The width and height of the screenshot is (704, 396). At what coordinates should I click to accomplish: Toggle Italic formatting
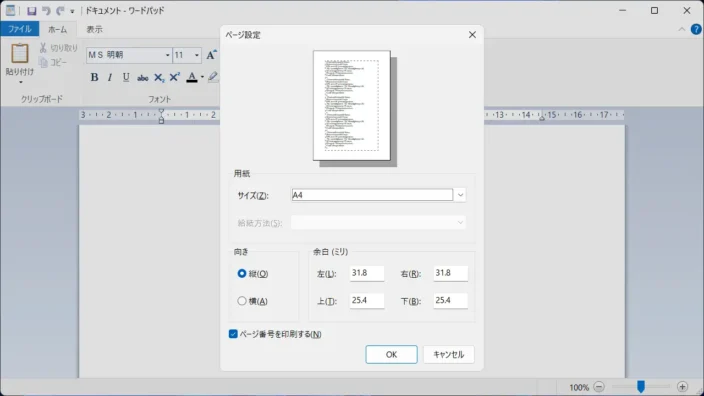[110, 77]
